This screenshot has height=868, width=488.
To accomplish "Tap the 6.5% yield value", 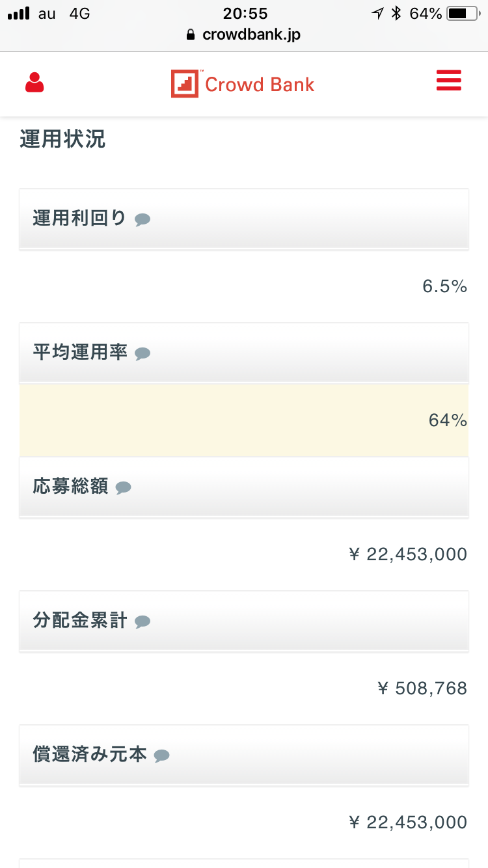I will pyautogui.click(x=445, y=286).
